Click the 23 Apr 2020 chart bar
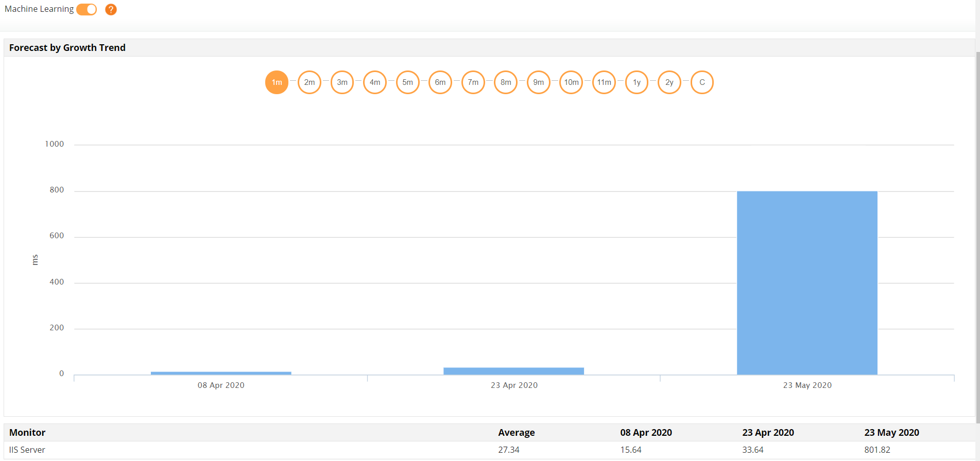 click(x=513, y=371)
